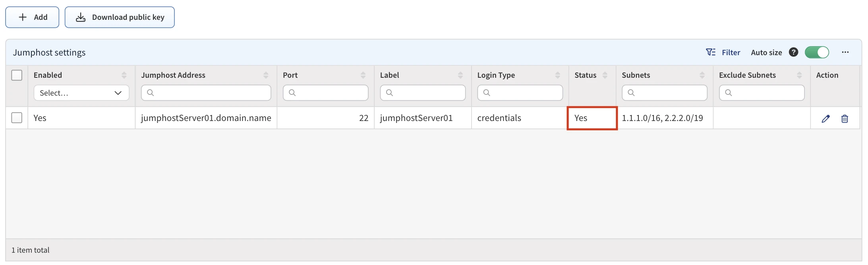Open the Auto size help question icon
Viewport: 868px width, 265px height.
pos(793,52)
